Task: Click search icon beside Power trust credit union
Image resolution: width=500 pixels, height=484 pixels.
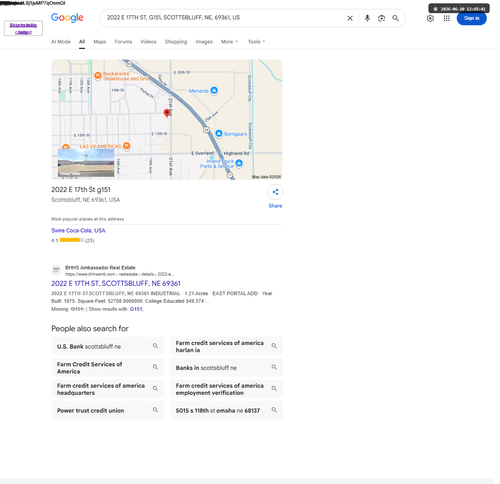Action: [155, 410]
